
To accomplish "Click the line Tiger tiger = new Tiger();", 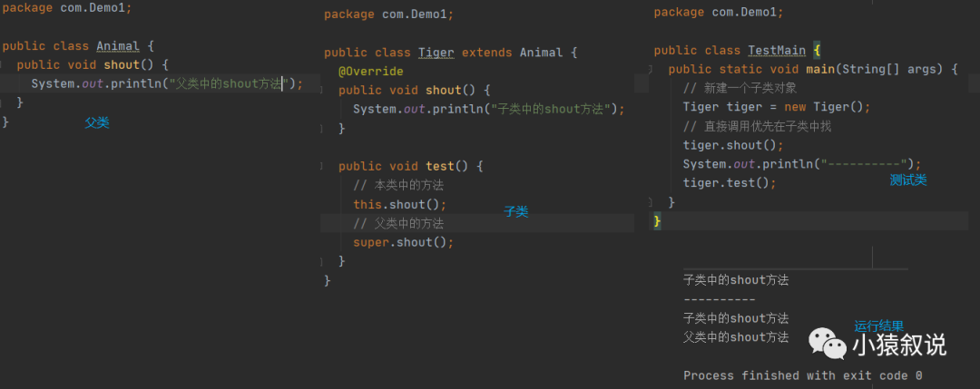I will click(x=777, y=107).
